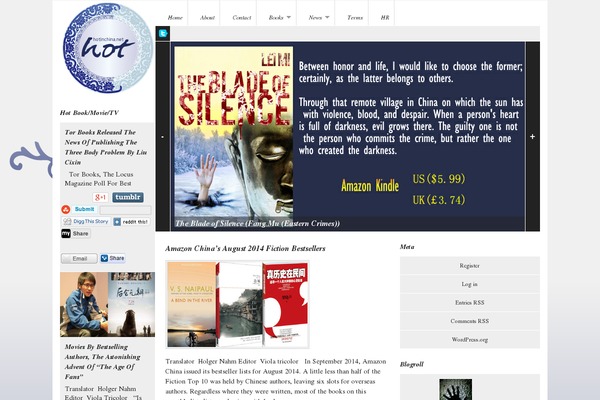600x400 pixels.
Task: Click the Meta sidebar heading
Action: point(407,247)
